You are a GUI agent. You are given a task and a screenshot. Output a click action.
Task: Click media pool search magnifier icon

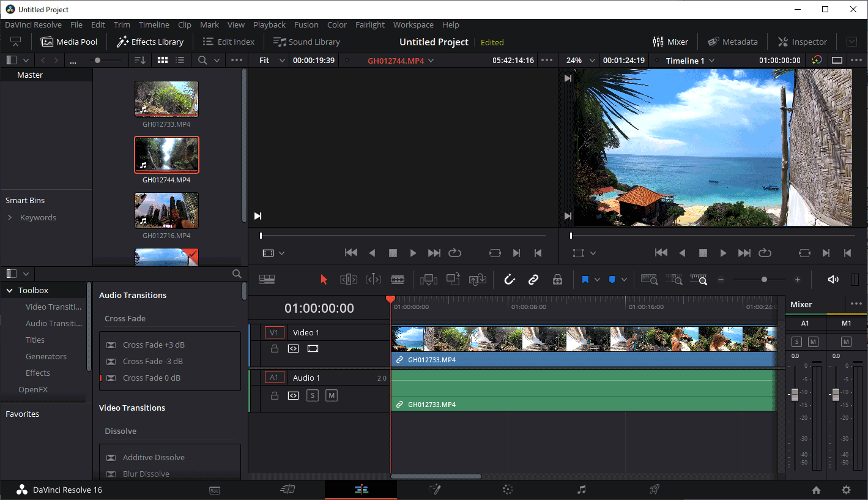[202, 60]
